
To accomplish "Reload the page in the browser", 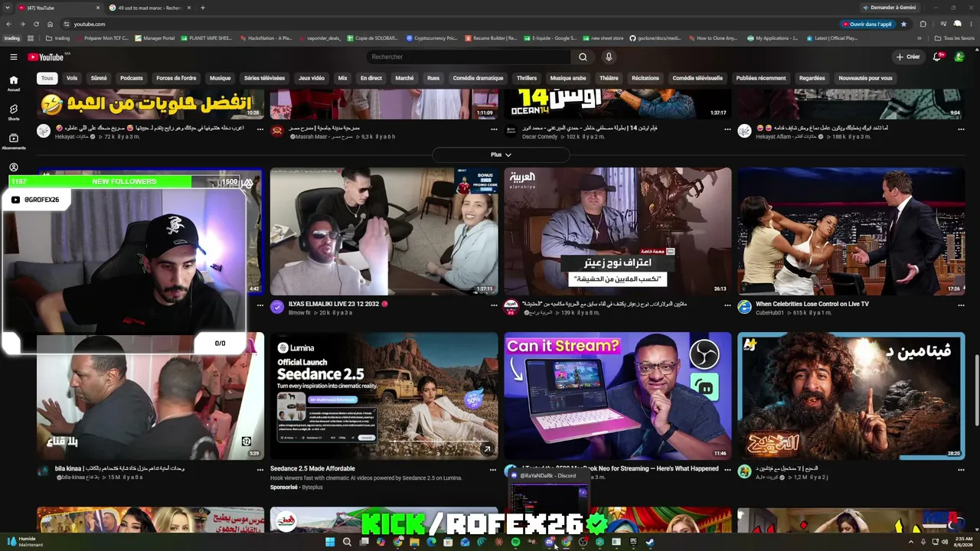I will (x=35, y=24).
